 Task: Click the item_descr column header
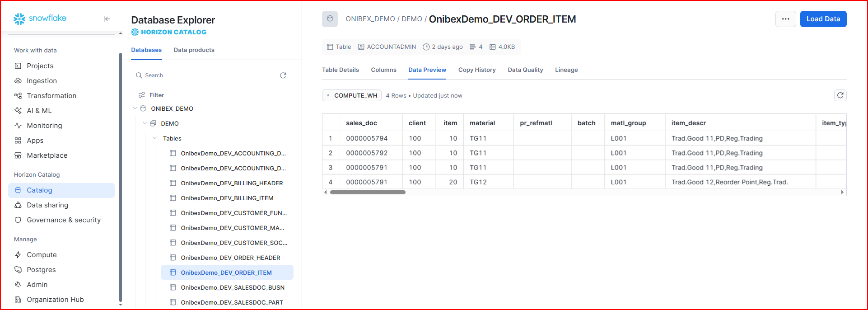(740, 123)
